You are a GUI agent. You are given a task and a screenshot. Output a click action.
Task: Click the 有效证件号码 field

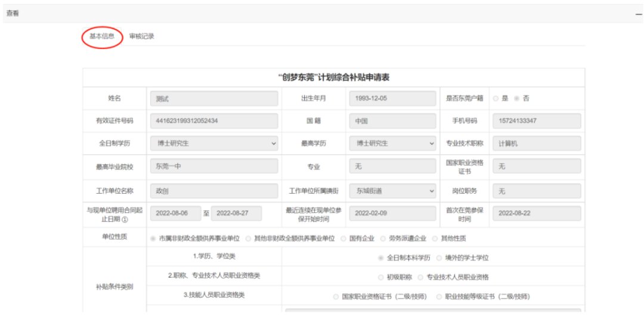point(213,121)
